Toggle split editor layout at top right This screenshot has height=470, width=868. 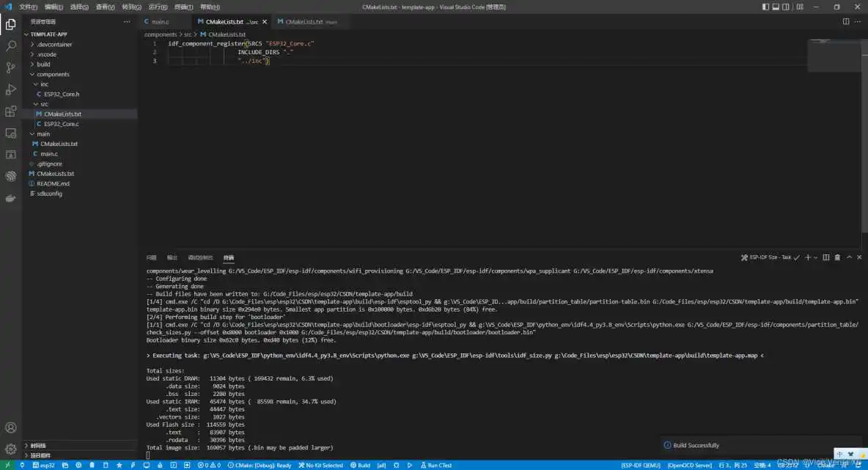tap(845, 22)
